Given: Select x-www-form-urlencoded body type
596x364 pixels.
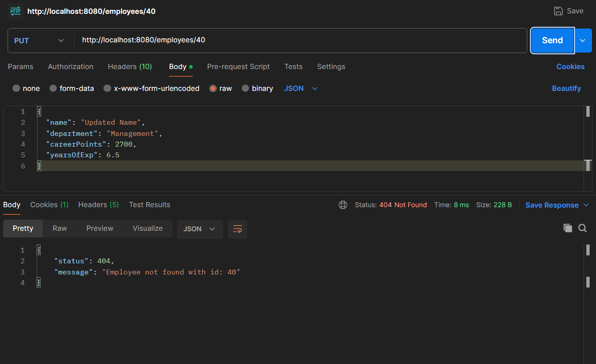Looking at the screenshot, I should click(107, 88).
